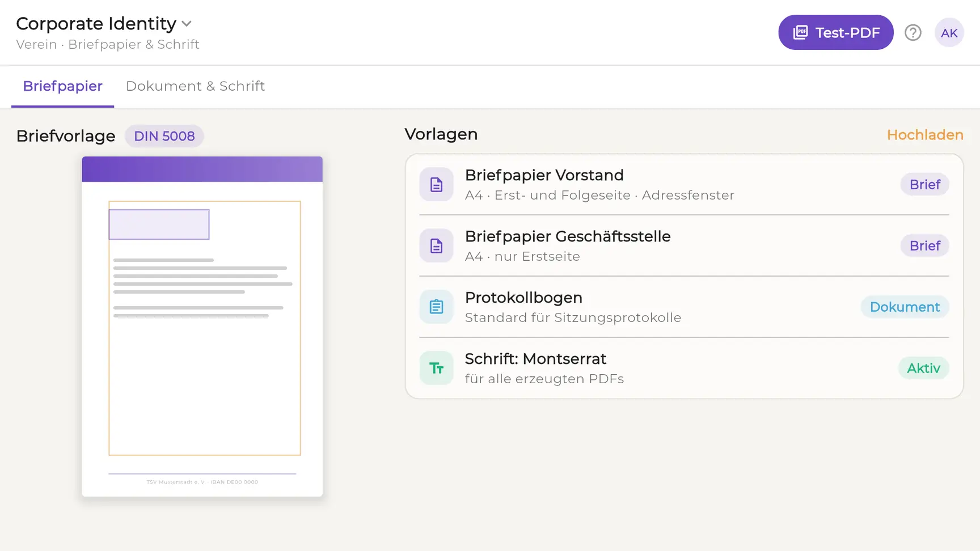Click the document icon for Briefpapier Geschäftsstelle
The height and width of the screenshot is (551, 980).
pyautogui.click(x=436, y=245)
